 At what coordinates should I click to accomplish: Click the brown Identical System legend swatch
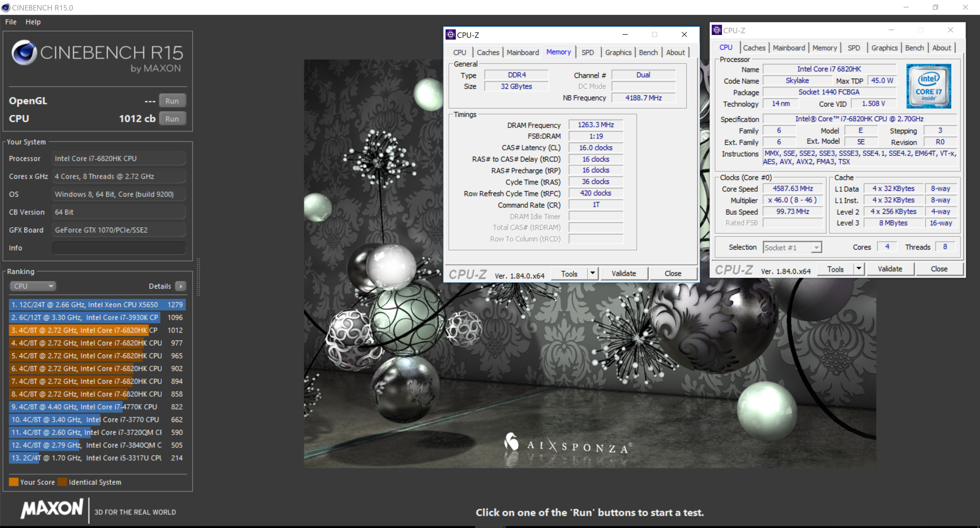click(62, 482)
